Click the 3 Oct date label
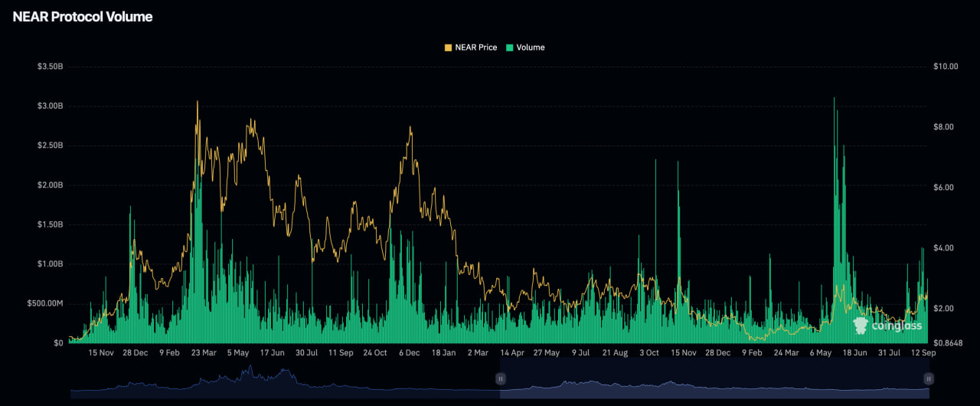Viewport: 980px width, 406px height. (x=648, y=353)
